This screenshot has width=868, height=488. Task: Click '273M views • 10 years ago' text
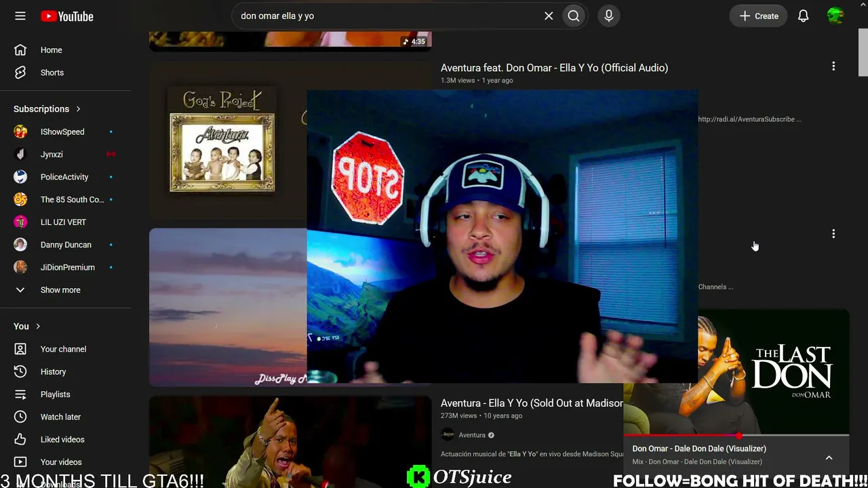coord(481,415)
